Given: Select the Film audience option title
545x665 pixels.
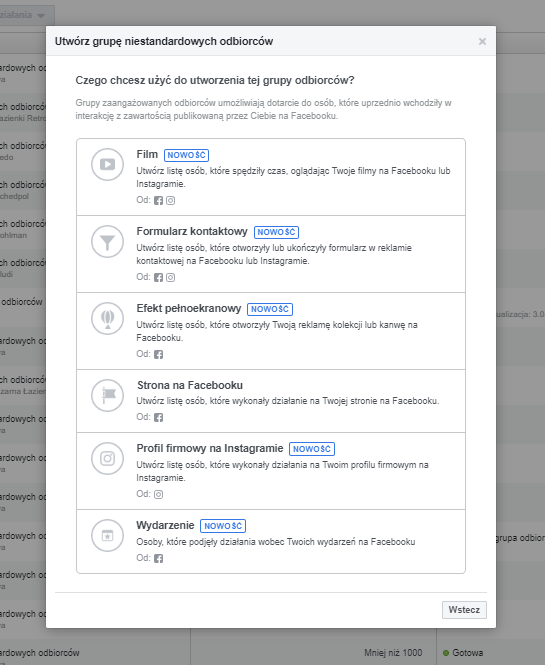Looking at the screenshot, I should tap(147, 154).
